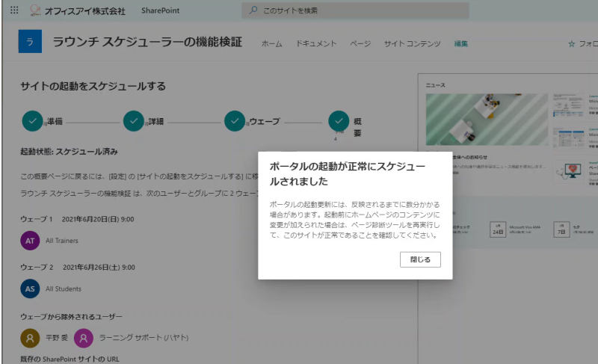The height and width of the screenshot is (364, 598).
Task: Click the 編集 link in navigation
Action: coord(460,44)
